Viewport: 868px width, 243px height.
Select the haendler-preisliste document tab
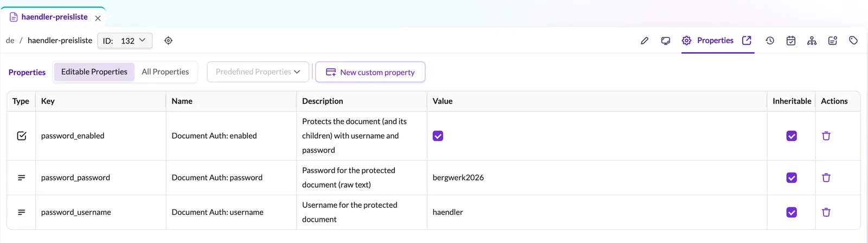click(54, 17)
